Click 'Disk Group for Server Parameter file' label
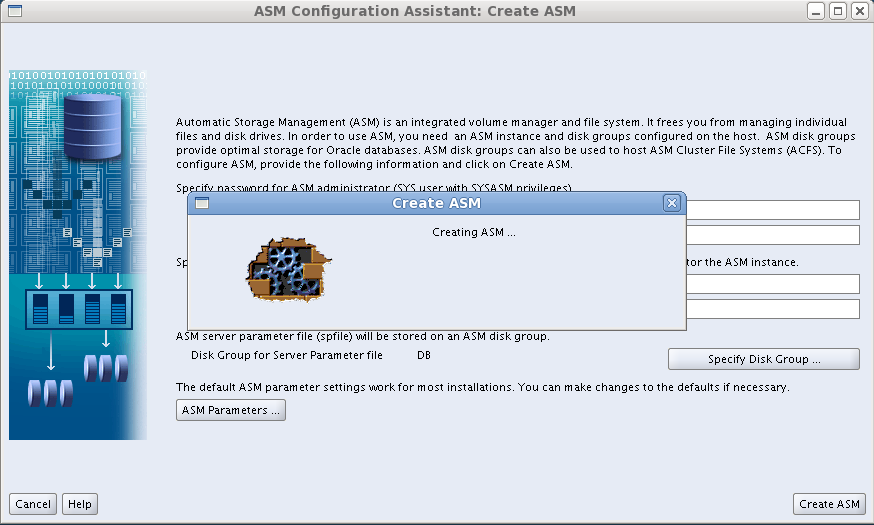This screenshot has height=525, width=874. [x=287, y=355]
